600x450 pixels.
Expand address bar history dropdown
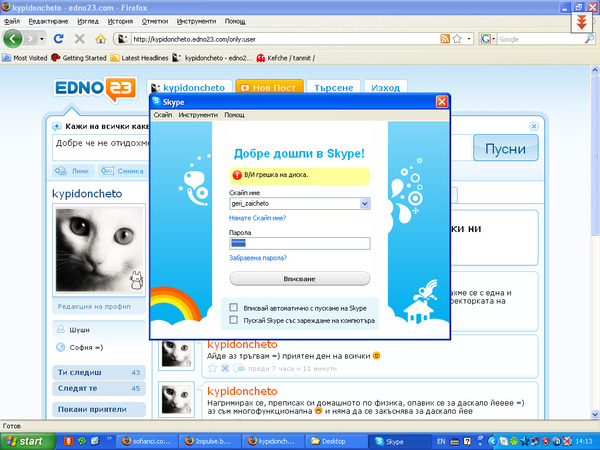coord(469,39)
